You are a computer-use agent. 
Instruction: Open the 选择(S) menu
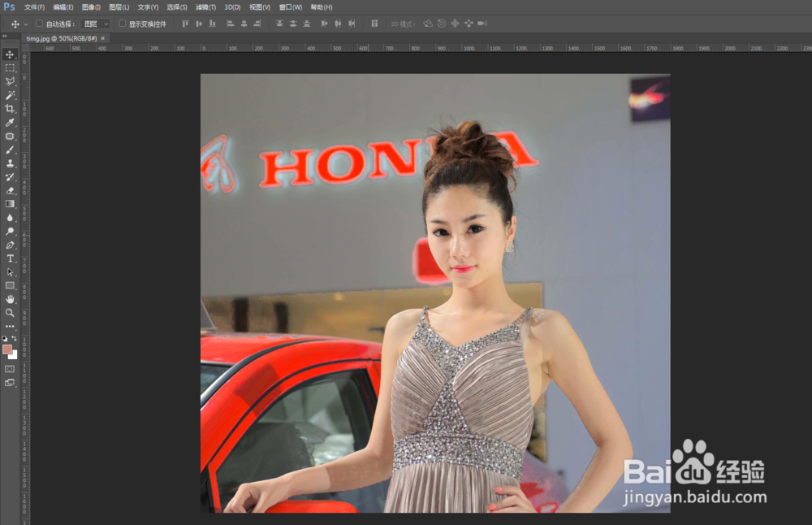click(176, 7)
